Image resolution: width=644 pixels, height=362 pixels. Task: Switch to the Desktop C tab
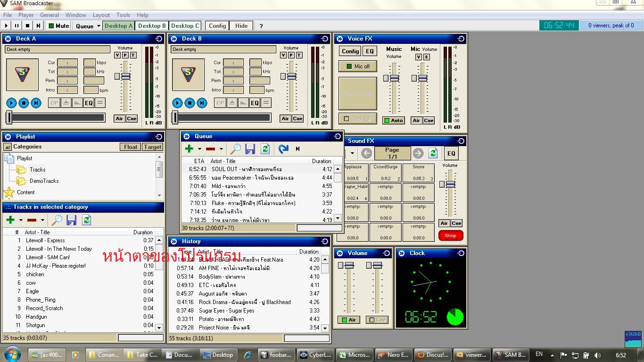pos(185,26)
